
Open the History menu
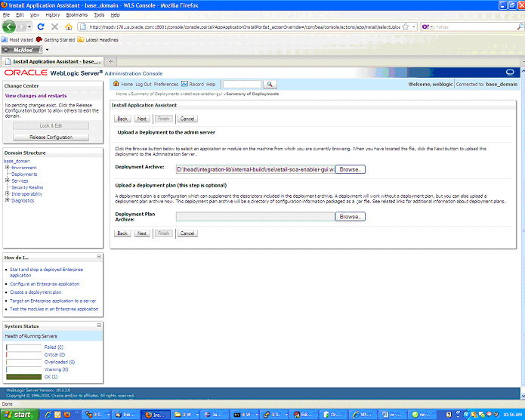coord(53,15)
